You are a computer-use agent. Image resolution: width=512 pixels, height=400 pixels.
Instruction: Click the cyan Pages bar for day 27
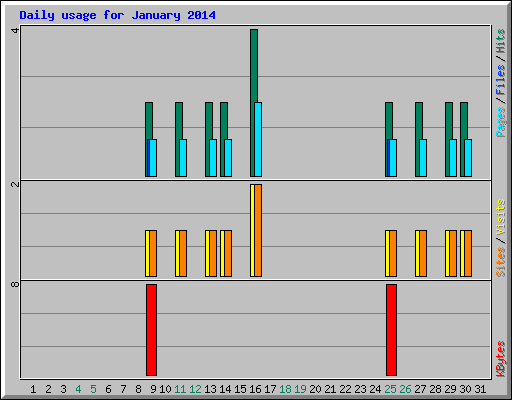coord(423,158)
